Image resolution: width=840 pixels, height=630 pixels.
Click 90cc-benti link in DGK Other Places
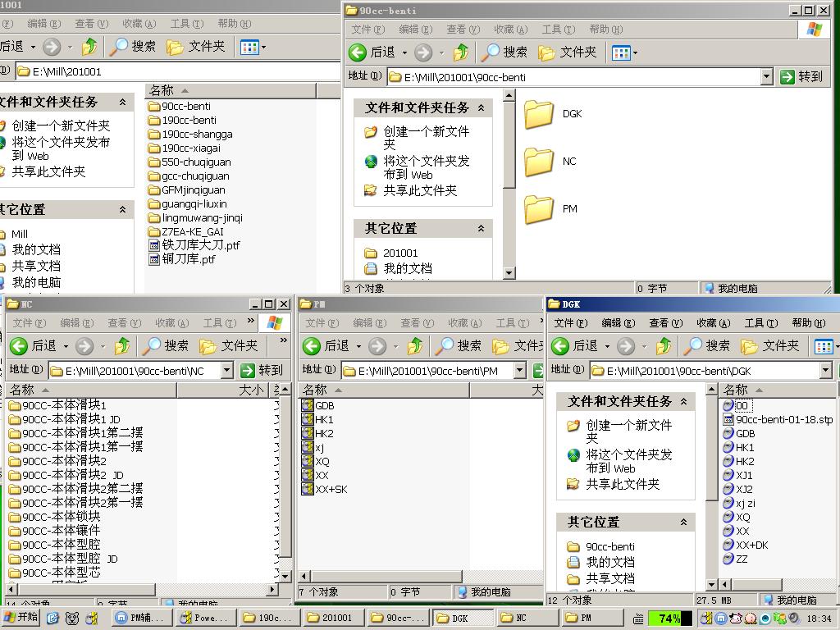610,546
